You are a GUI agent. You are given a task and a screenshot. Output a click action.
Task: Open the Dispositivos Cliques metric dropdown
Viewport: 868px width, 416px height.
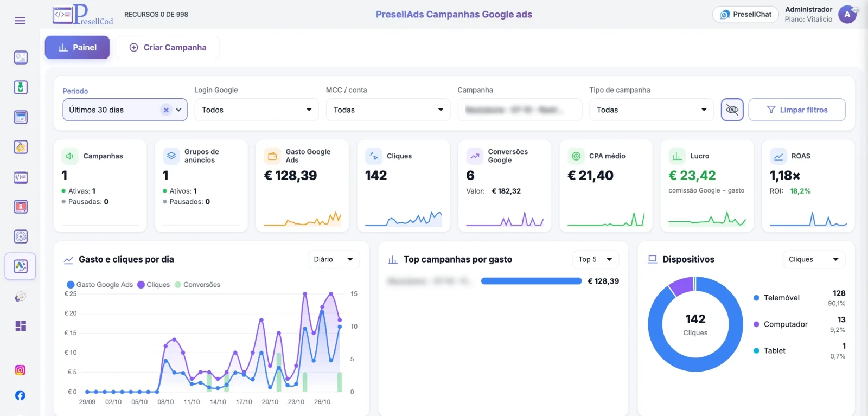coord(814,259)
